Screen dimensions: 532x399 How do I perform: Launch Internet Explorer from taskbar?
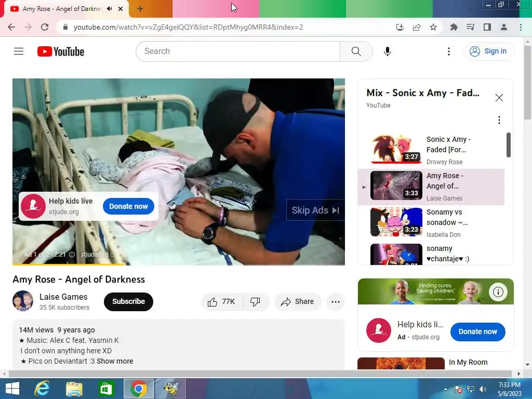click(x=43, y=388)
